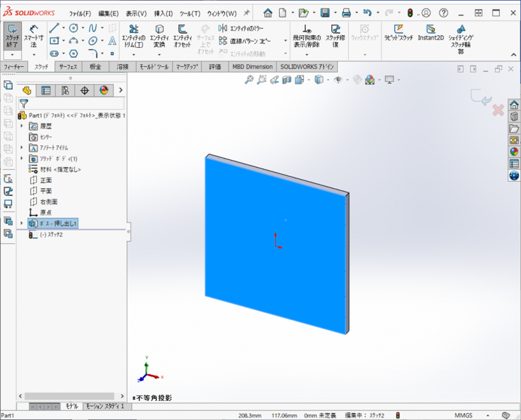Viewport: 521px width, 420px height.
Task: Open the Repair Sketch (スケッチ修復) tool
Action: [x=336, y=37]
